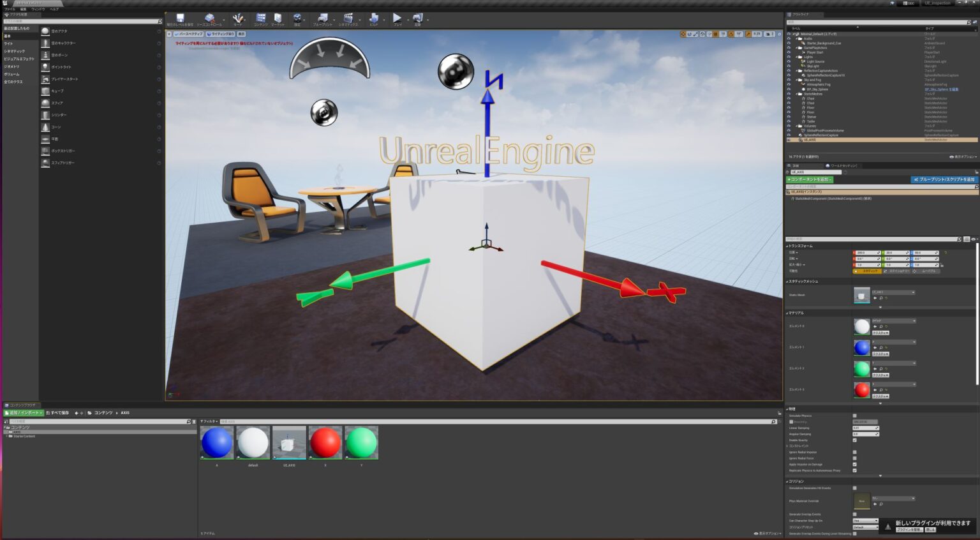Toggle the Simulate Physics checkbox

click(855, 416)
